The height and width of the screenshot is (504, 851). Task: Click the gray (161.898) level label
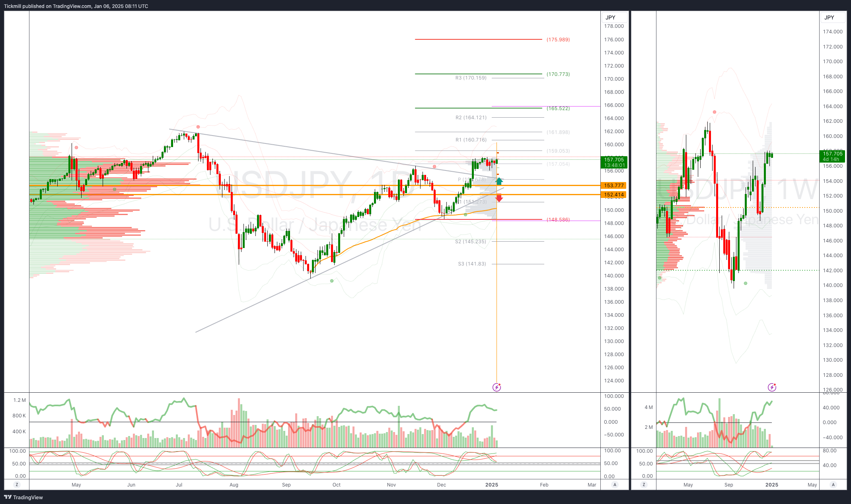coord(558,132)
